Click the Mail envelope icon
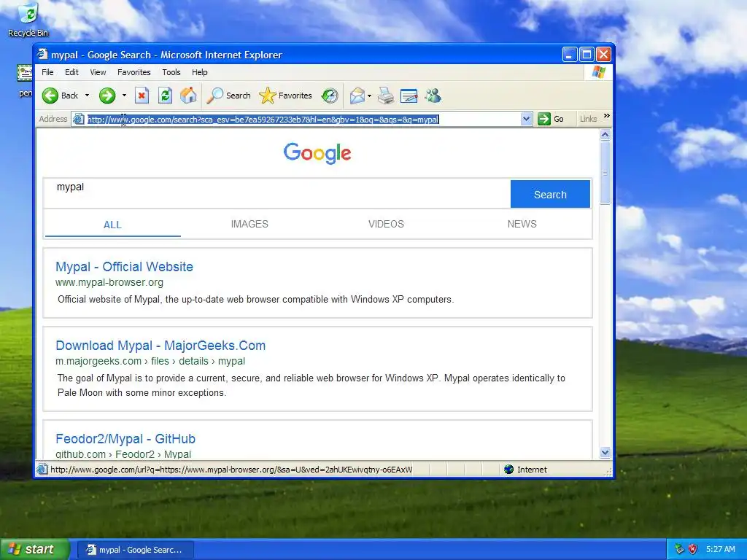This screenshot has height=560, width=747. [357, 96]
